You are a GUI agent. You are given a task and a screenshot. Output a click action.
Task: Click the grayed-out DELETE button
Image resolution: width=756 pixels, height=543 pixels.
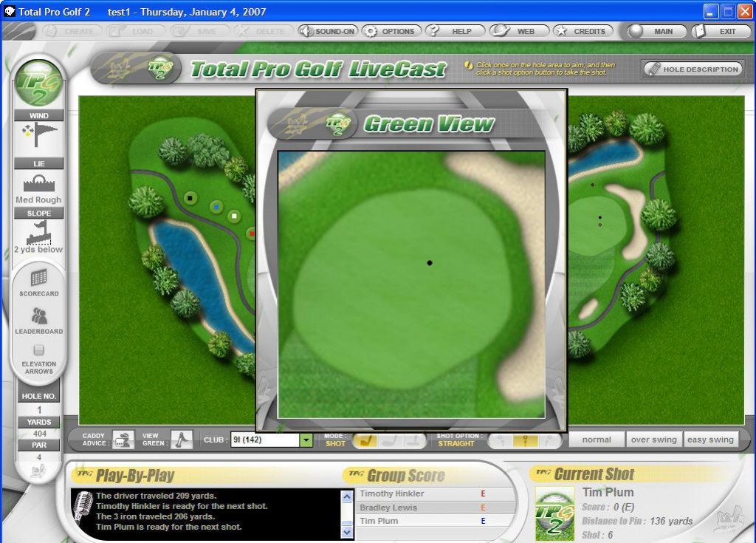264,31
